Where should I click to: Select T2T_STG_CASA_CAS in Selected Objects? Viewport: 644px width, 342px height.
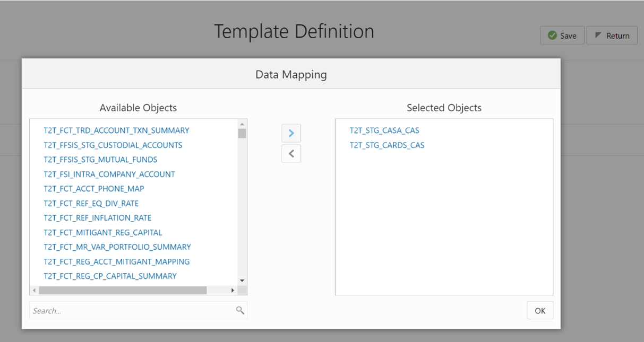[x=384, y=130]
